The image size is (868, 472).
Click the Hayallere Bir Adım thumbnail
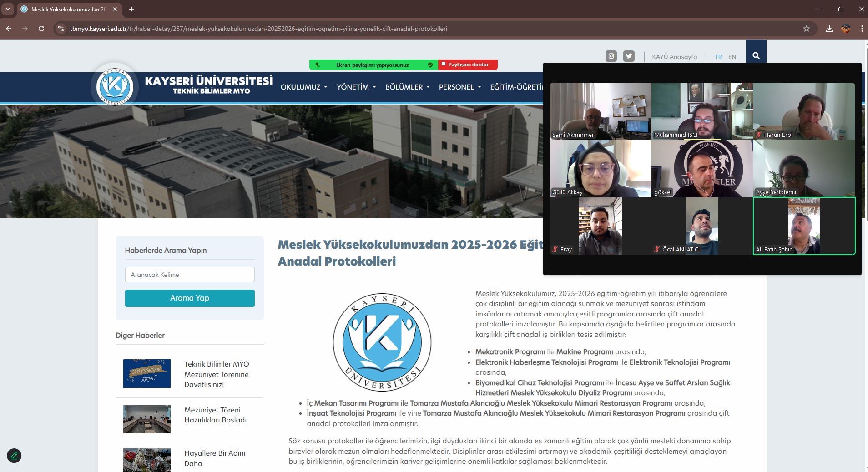[147, 460]
